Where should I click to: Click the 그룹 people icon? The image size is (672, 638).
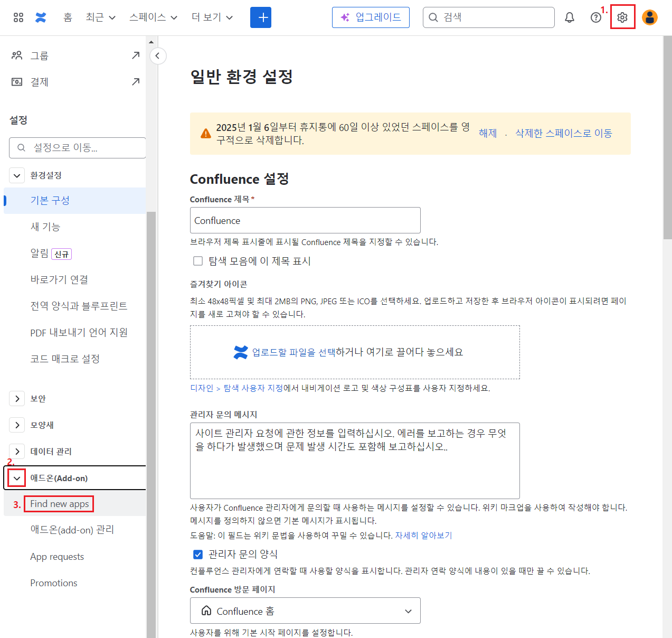pyautogui.click(x=17, y=55)
